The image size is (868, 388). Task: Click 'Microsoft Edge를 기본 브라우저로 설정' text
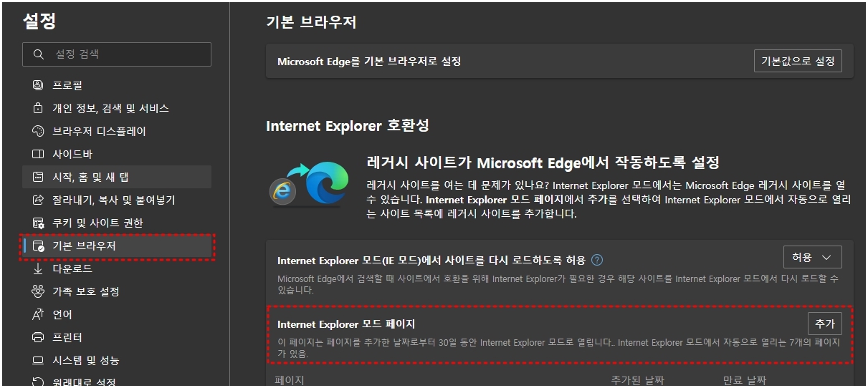[369, 62]
